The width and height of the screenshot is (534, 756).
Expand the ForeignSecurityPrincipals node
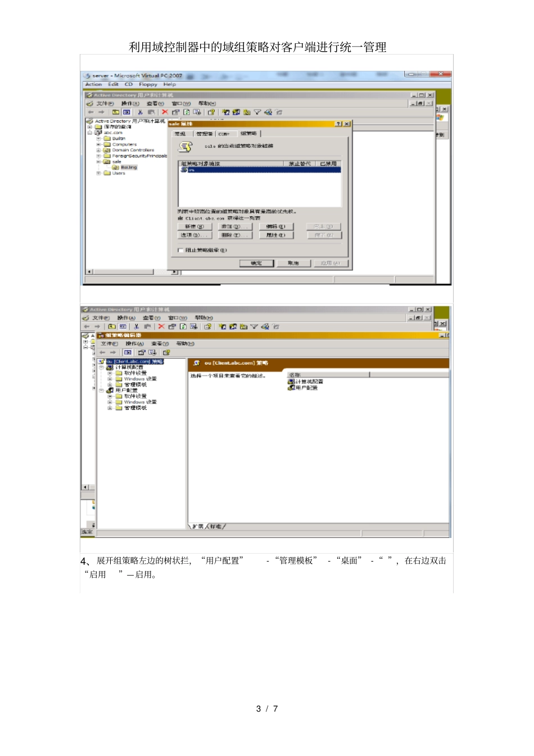coord(99,156)
